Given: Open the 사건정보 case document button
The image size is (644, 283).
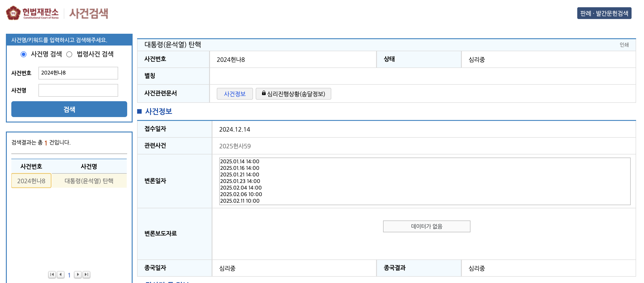Looking at the screenshot, I should point(235,94).
